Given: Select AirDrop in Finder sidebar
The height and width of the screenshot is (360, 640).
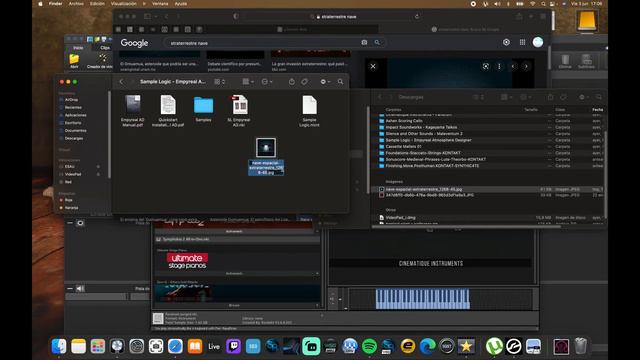Looking at the screenshot, I should pos(71,100).
